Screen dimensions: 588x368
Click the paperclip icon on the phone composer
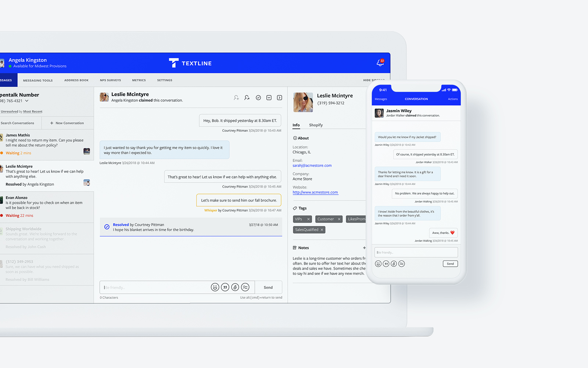click(x=394, y=263)
